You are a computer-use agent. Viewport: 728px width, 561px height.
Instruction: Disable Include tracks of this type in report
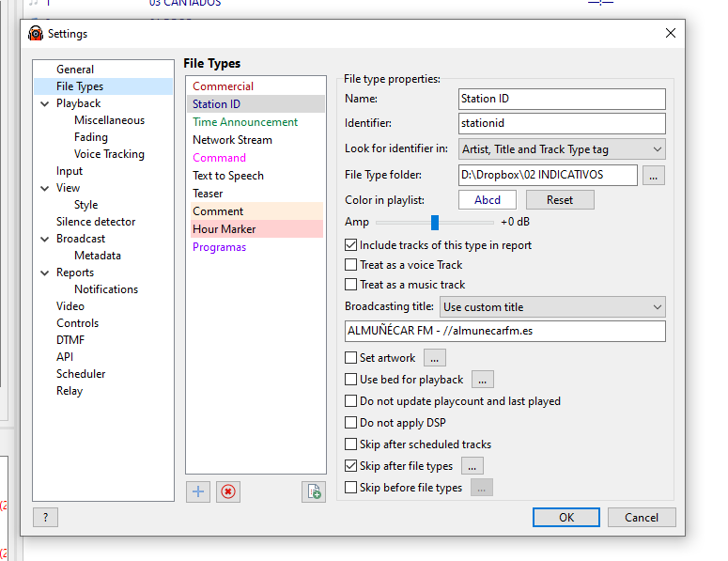351,245
